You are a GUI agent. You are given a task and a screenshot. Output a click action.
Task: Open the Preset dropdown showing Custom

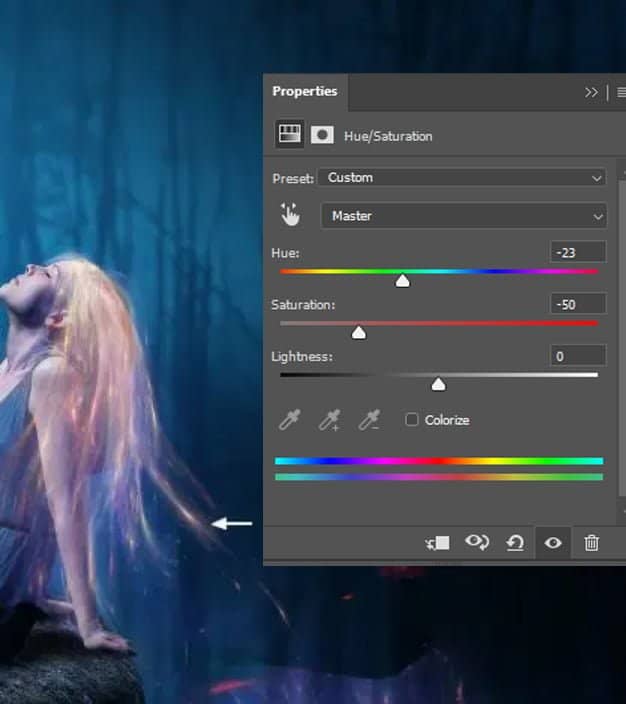tap(462, 178)
